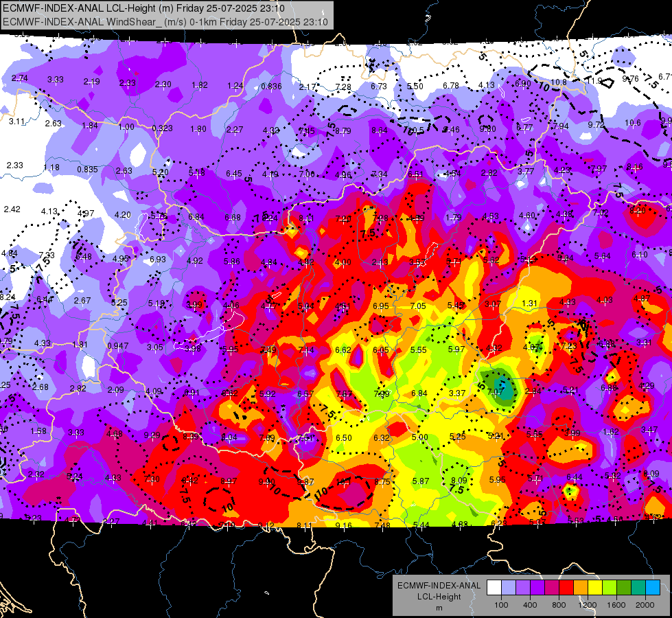This screenshot has height=618, width=672.
Task: Select the light lavender legend swatch
Action: pyautogui.click(x=509, y=588)
